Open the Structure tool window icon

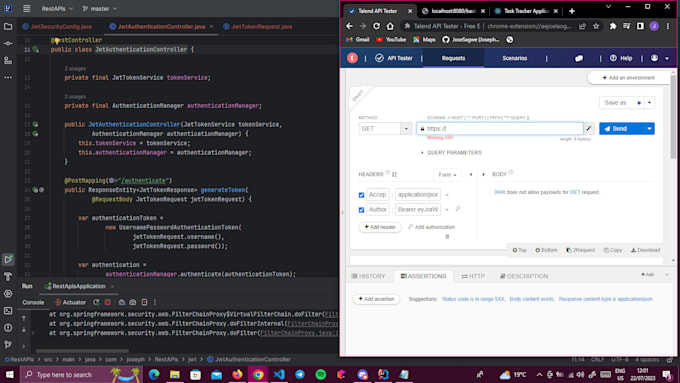8,61
